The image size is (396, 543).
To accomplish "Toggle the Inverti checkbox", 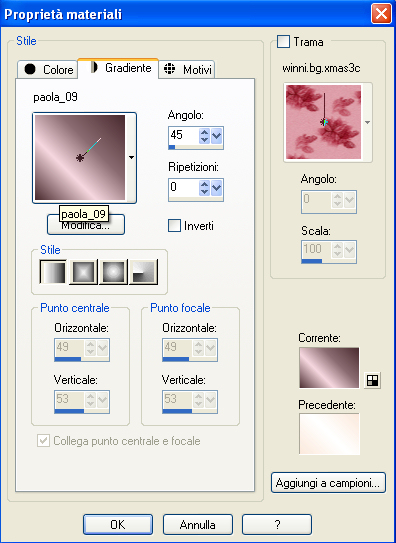I will pos(174,226).
